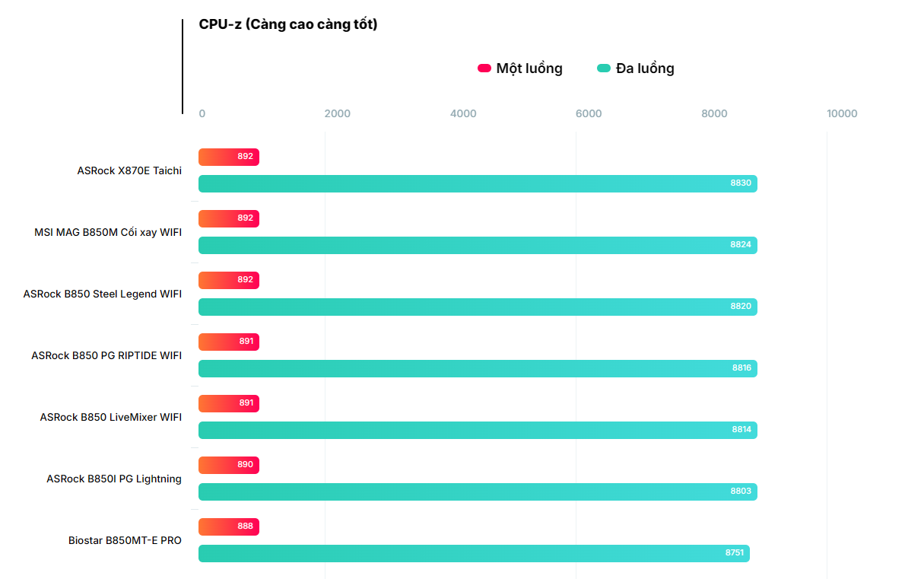Select ASRock B850 Steel Legend 8820 bar
This screenshot has width=924, height=579.
pos(478,307)
